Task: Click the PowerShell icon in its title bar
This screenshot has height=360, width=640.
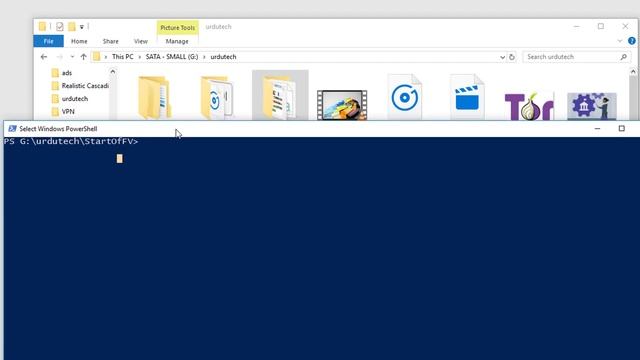Action: tap(12, 129)
